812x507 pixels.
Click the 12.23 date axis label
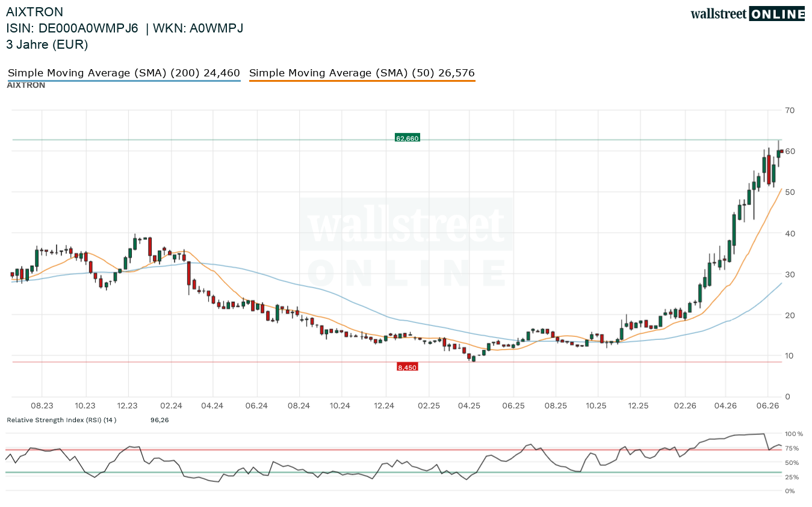pos(128,406)
